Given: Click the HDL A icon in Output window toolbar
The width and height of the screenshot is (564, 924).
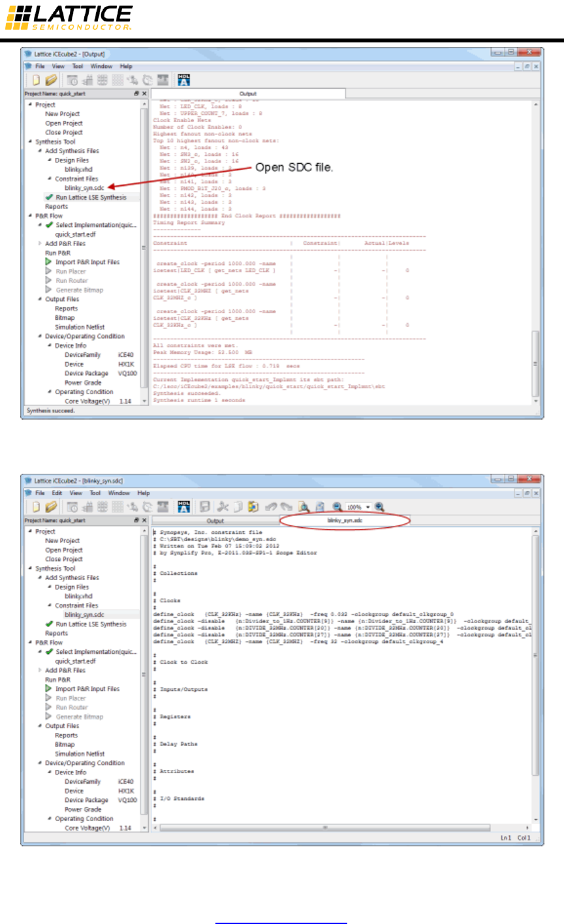Looking at the screenshot, I should pyautogui.click(x=183, y=80).
